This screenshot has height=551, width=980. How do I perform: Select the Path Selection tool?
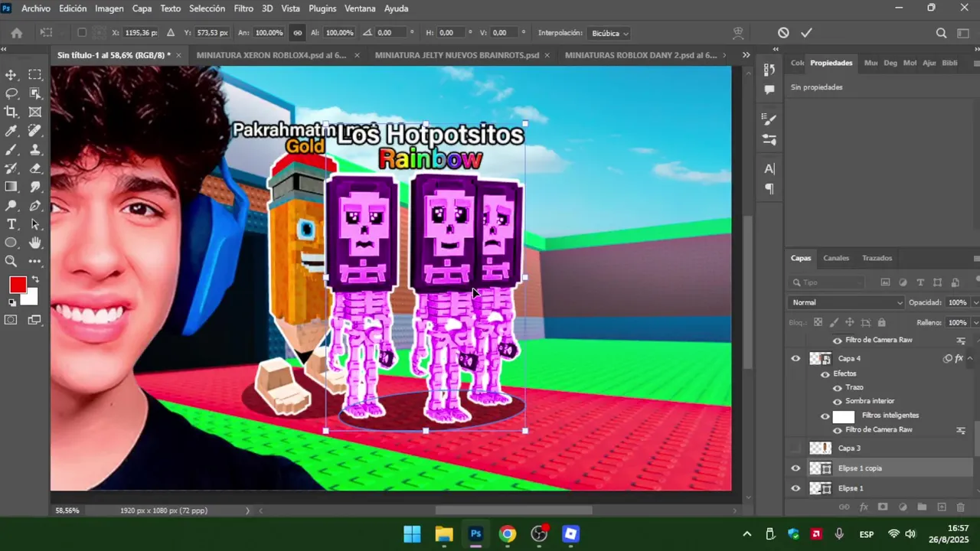pos(35,224)
